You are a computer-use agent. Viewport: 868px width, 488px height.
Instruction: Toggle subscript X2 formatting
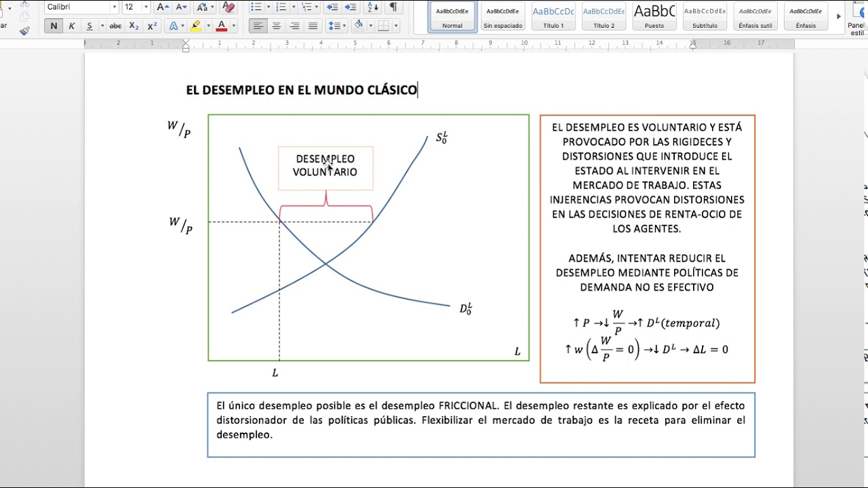point(134,26)
